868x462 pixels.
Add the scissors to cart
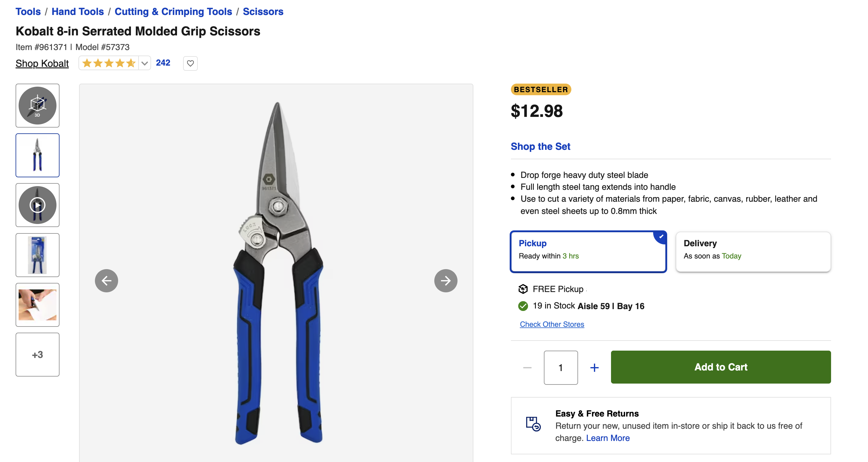[720, 367]
